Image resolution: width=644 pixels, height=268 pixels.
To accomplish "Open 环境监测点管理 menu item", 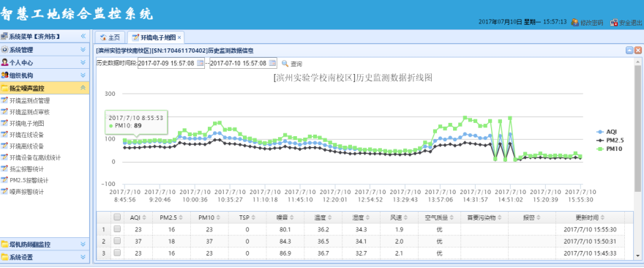I will click(x=29, y=100).
